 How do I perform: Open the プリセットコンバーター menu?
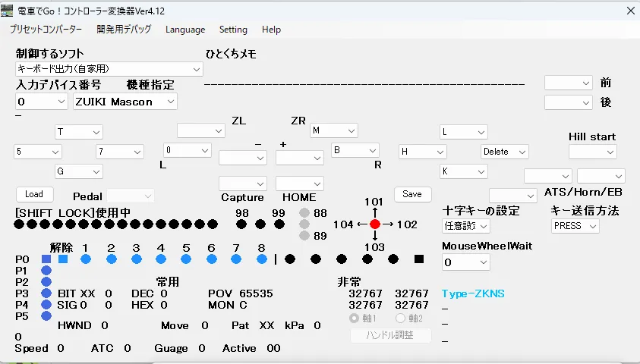point(46,30)
